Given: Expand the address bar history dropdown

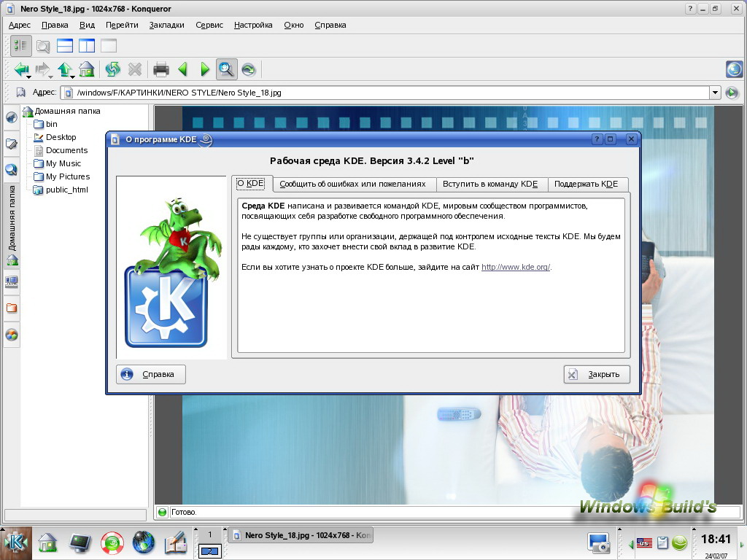Looking at the screenshot, I should click(715, 93).
